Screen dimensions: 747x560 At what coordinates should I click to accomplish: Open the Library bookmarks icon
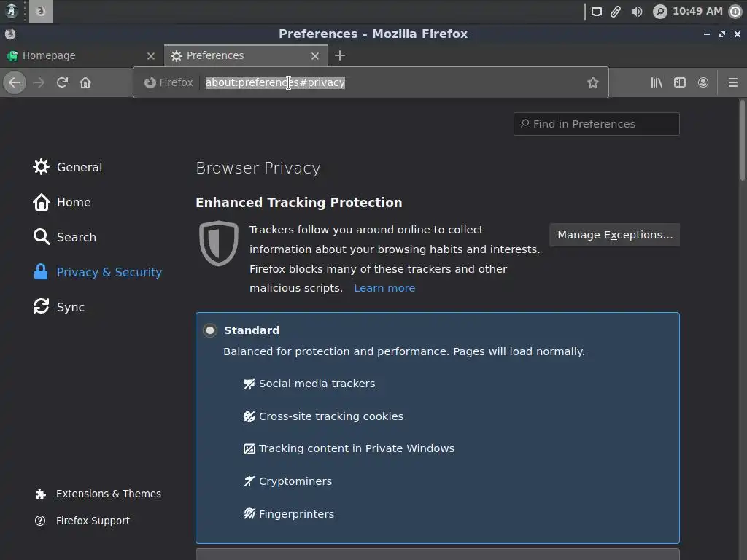pos(657,82)
